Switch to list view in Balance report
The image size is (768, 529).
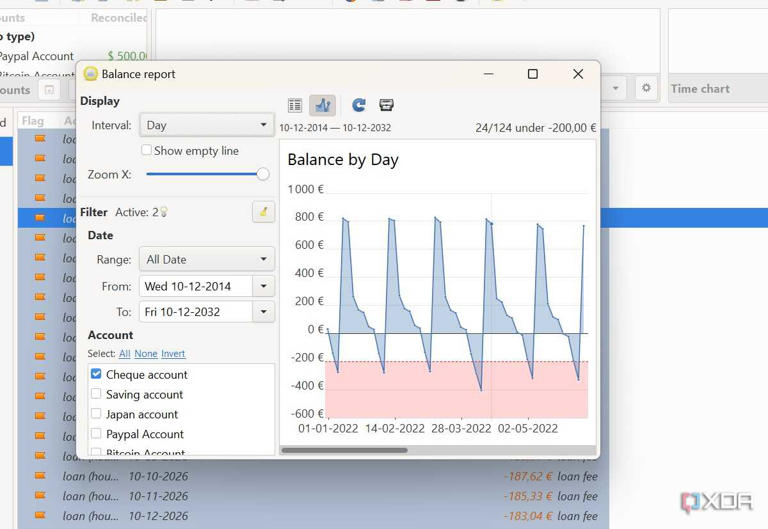[295, 105]
